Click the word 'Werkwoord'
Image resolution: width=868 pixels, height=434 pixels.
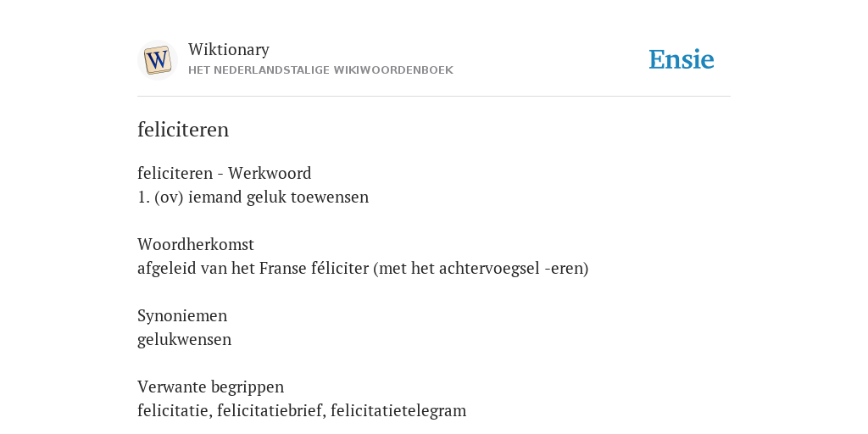[270, 173]
